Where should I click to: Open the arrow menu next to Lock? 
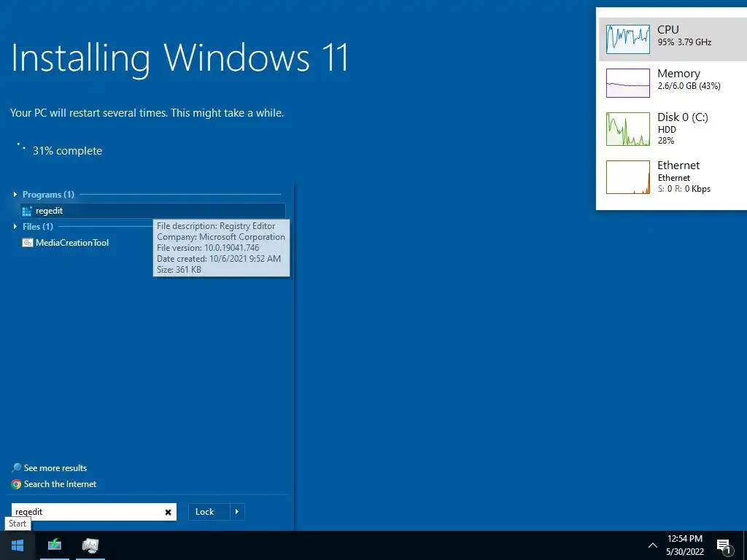tap(237, 512)
